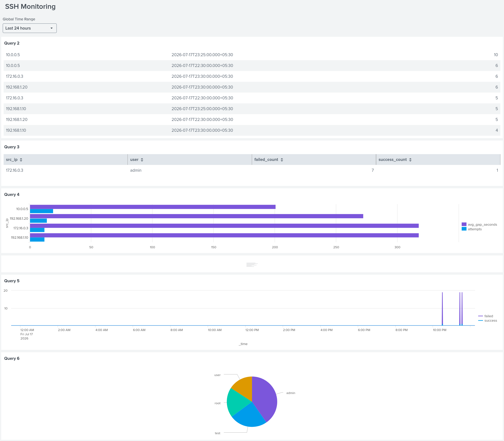Click the first 10.0.0.5 row with count 10

point(252,55)
